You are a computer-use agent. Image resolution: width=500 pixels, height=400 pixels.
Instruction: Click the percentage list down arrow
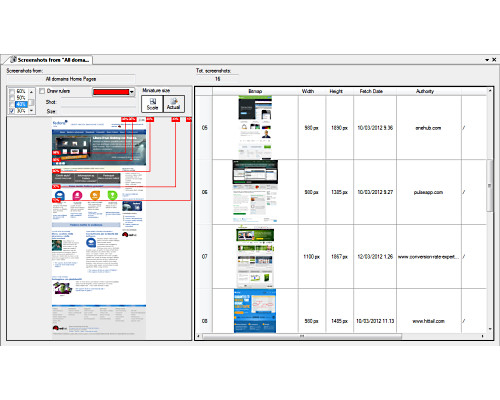point(32,110)
